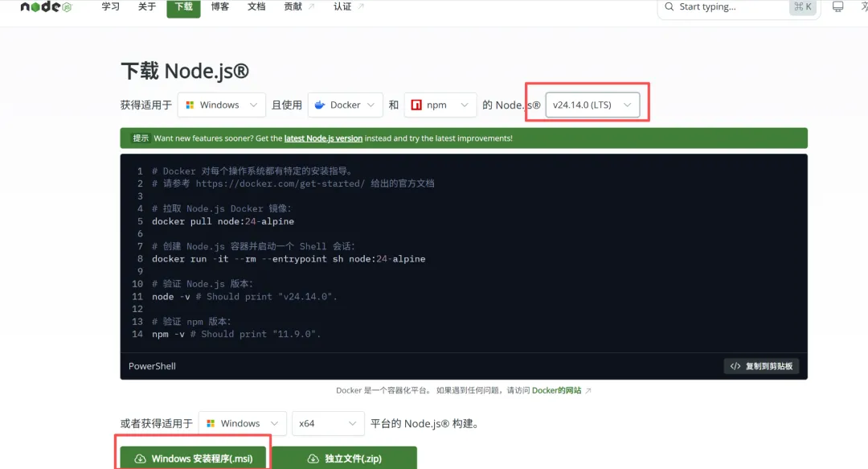Click the 验证 npm 版本 comment line
This screenshot has width=868, height=469.
tap(191, 322)
